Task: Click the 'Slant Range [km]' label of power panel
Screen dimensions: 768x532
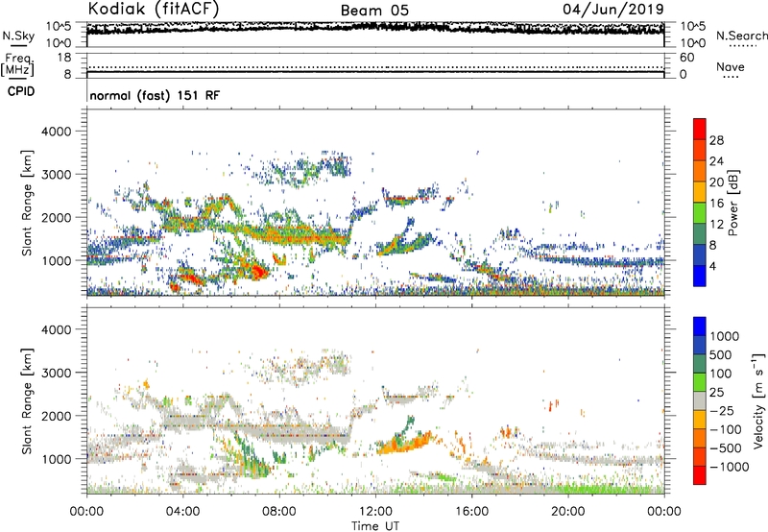Action: pyautogui.click(x=27, y=203)
